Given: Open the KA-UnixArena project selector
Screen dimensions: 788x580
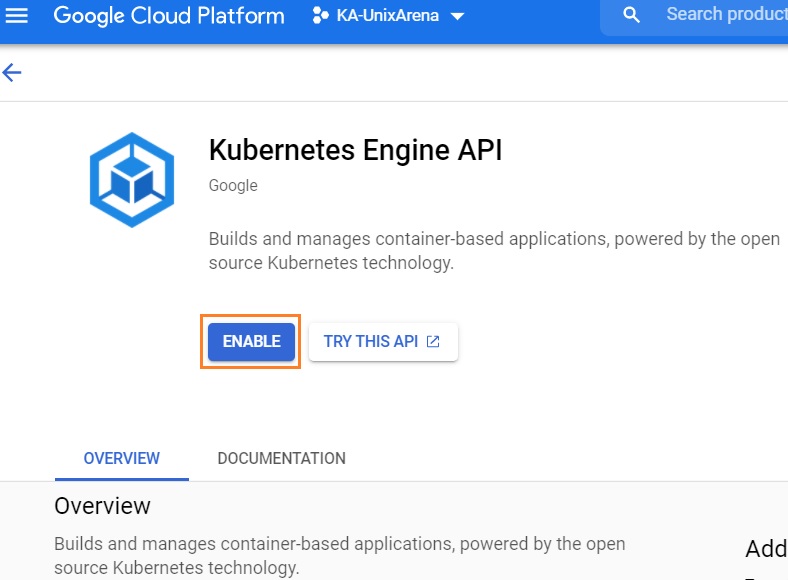Looking at the screenshot, I should pos(388,16).
